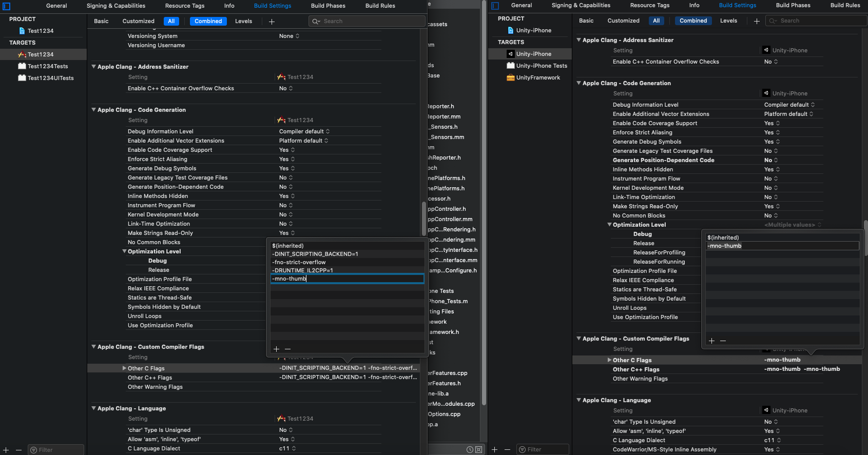Select $(inherited) row in left flags popup
This screenshot has height=455, width=868.
pyautogui.click(x=347, y=246)
